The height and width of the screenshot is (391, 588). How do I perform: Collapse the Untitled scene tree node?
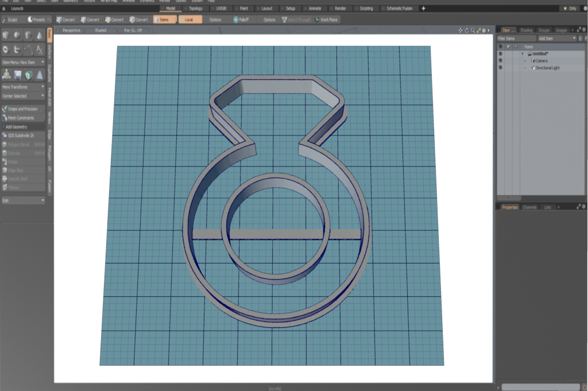(x=523, y=54)
